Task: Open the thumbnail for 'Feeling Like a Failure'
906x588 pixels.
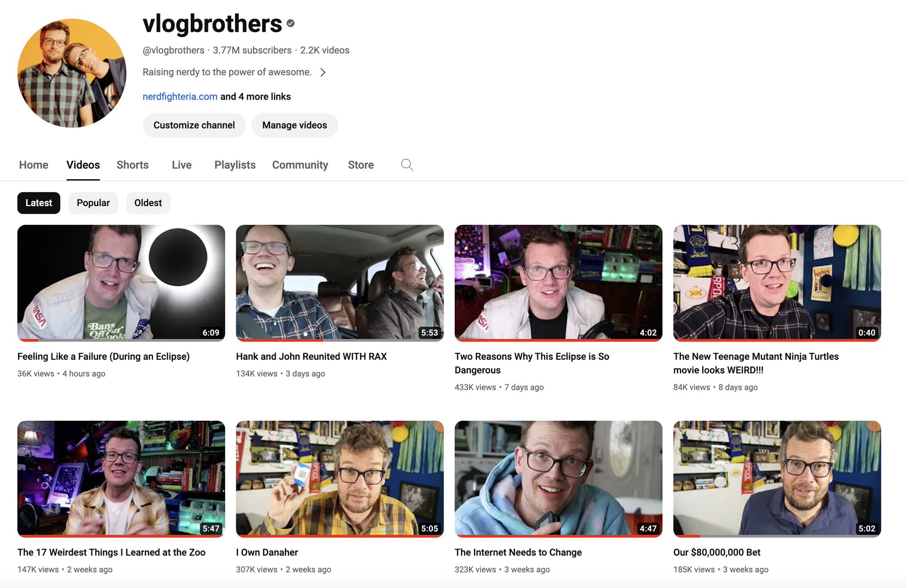Action: point(121,283)
